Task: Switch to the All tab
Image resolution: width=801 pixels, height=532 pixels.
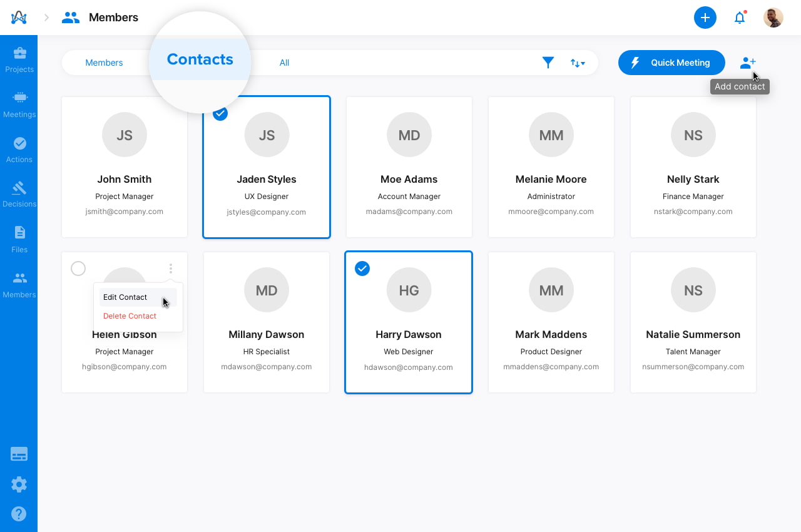Action: pos(284,63)
